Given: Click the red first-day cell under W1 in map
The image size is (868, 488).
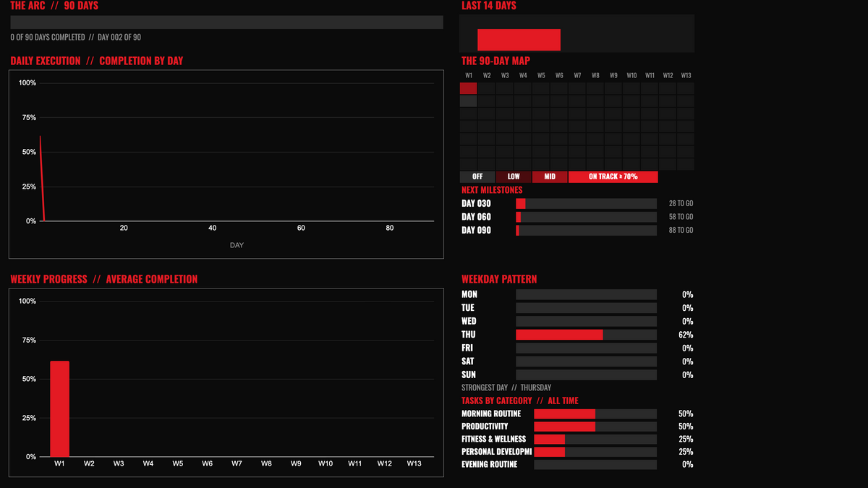Looking at the screenshot, I should [469, 88].
